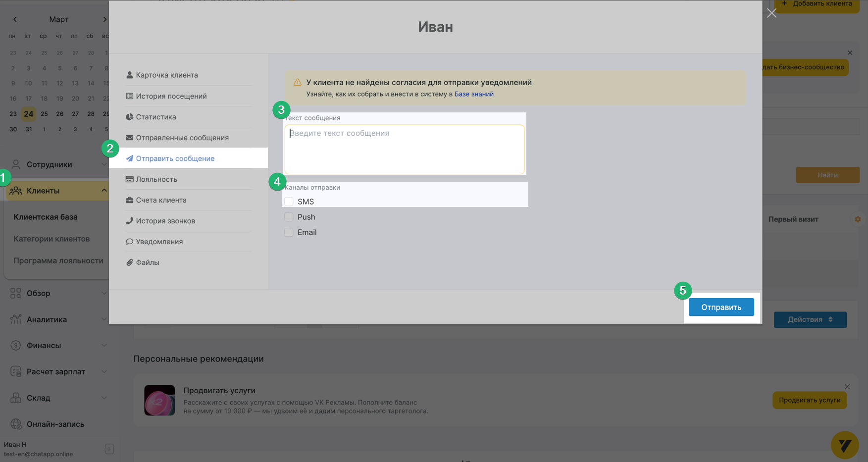Click the logout icon next to Иван Н
Viewport: 868px width, 462px height.
(x=109, y=449)
